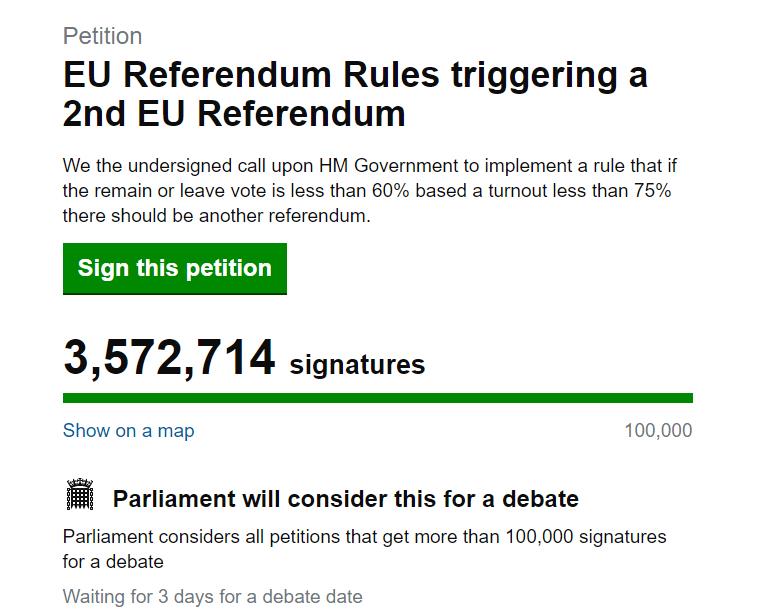Click 'Parliament will consider this for a debate' heading
Viewport: 781px width, 612px height.
click(x=345, y=499)
